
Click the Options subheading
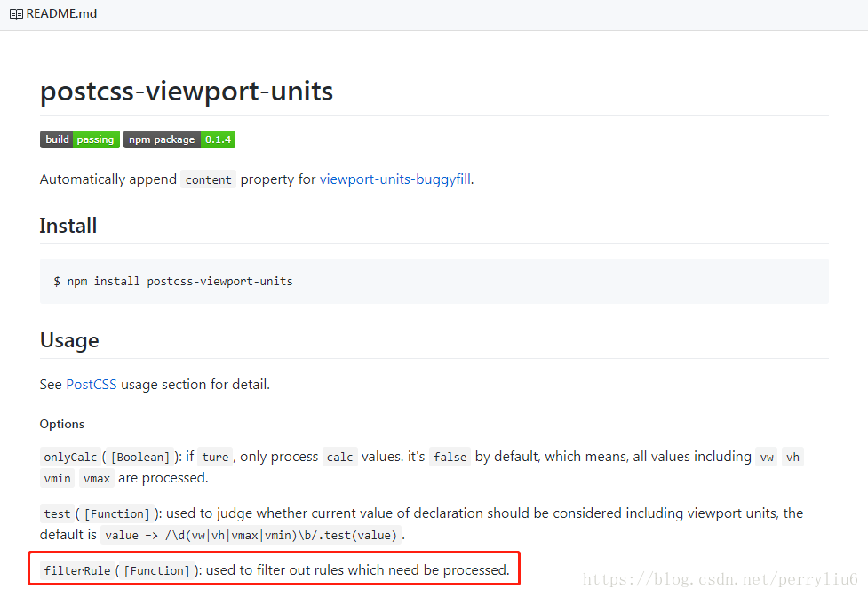[62, 424]
